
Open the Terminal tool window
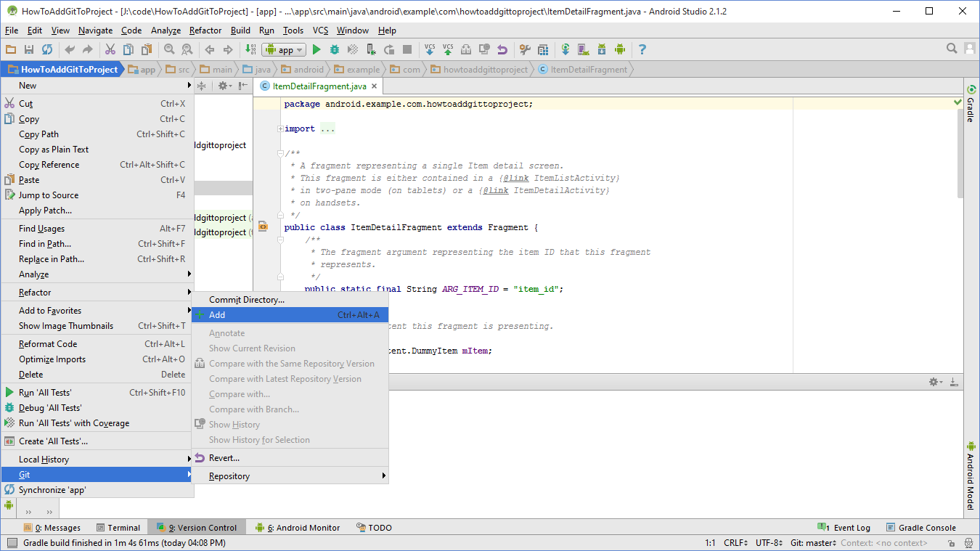[x=117, y=528]
